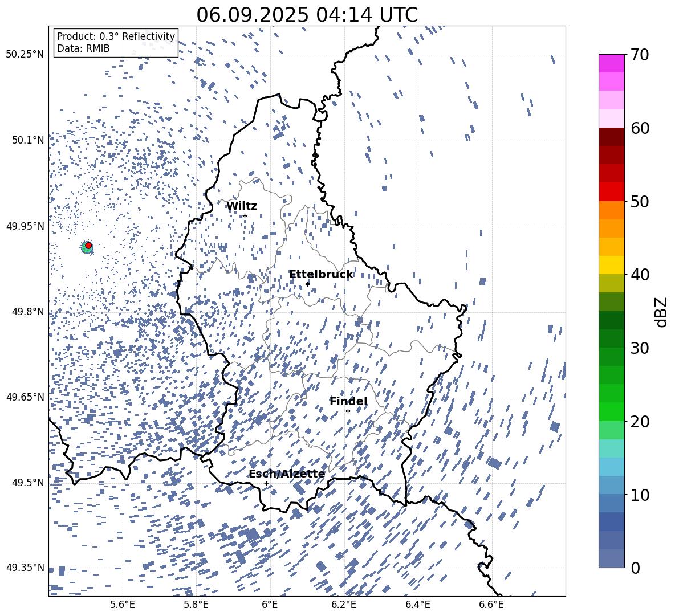Click the 6°E longitude tick label
This screenshot has width=675, height=616.
(x=270, y=605)
